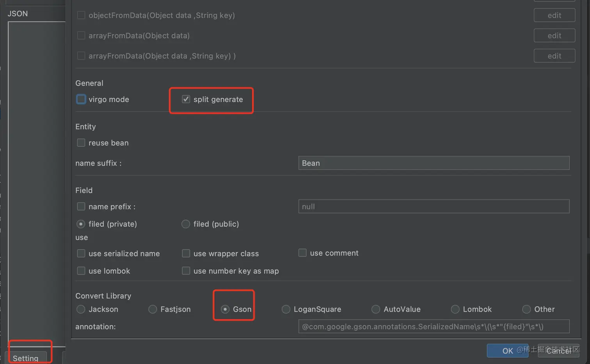
Task: Enable the virgo mode checkbox
Action: point(81,99)
